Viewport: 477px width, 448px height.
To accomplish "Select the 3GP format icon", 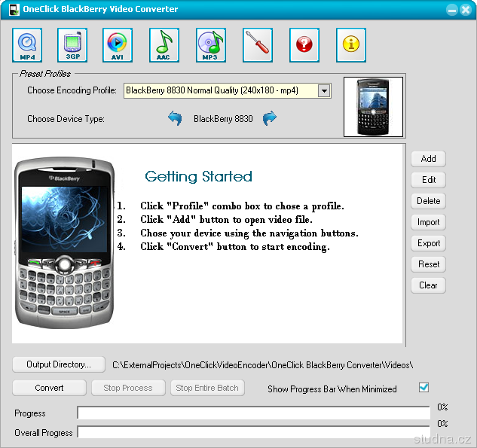I will point(72,45).
